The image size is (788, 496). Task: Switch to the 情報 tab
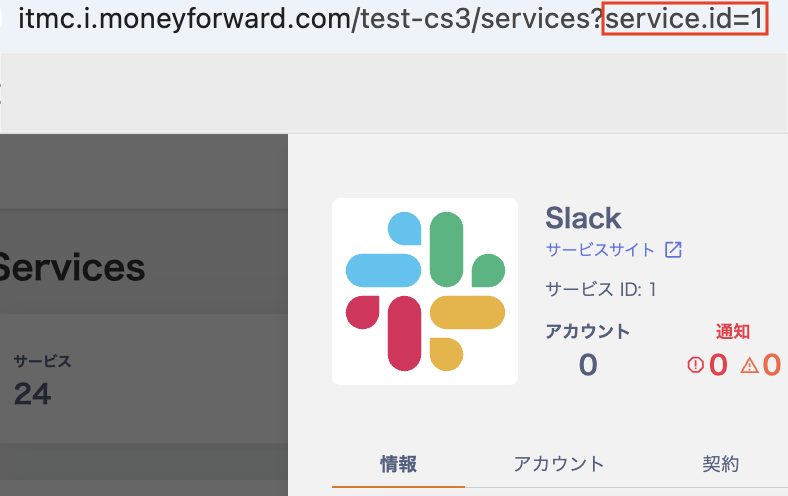click(x=399, y=463)
